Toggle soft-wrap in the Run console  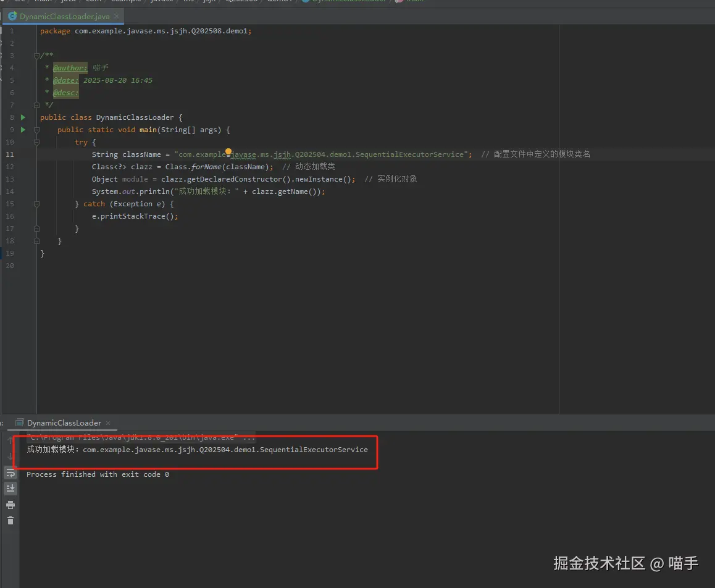coord(10,473)
